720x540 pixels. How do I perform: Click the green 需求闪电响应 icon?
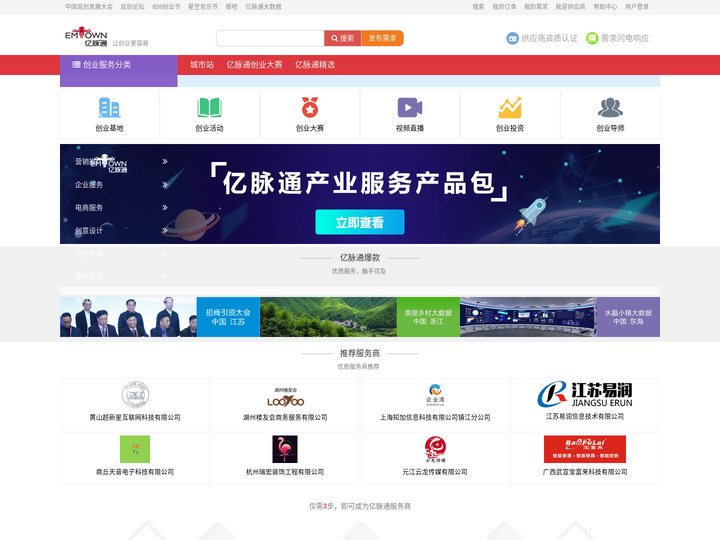pos(592,38)
